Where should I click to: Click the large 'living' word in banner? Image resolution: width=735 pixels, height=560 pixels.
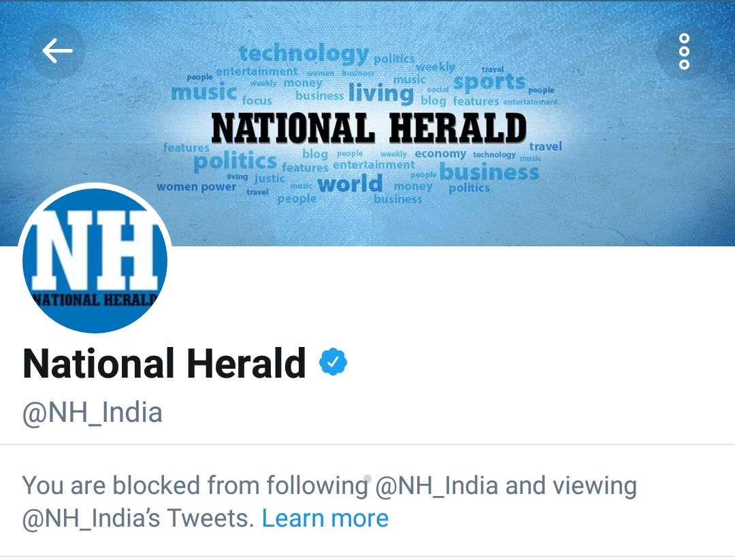[x=381, y=93]
